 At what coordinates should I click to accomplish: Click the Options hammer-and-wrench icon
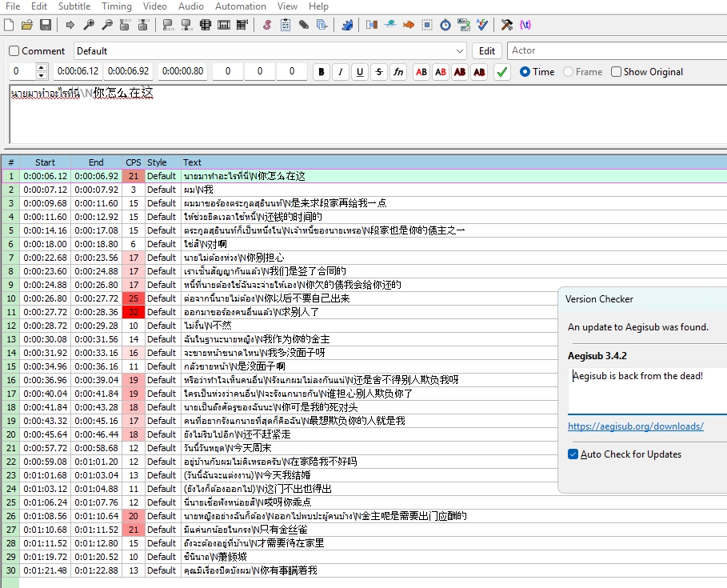[x=506, y=26]
